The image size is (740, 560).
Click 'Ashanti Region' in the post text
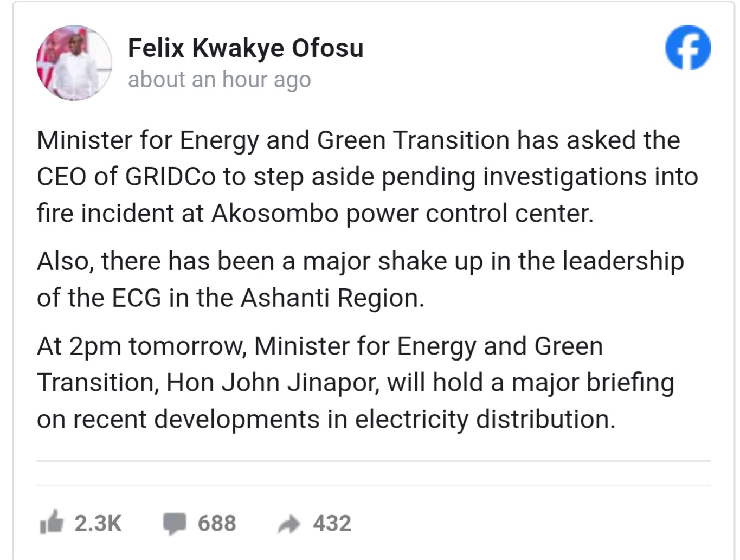332,298
